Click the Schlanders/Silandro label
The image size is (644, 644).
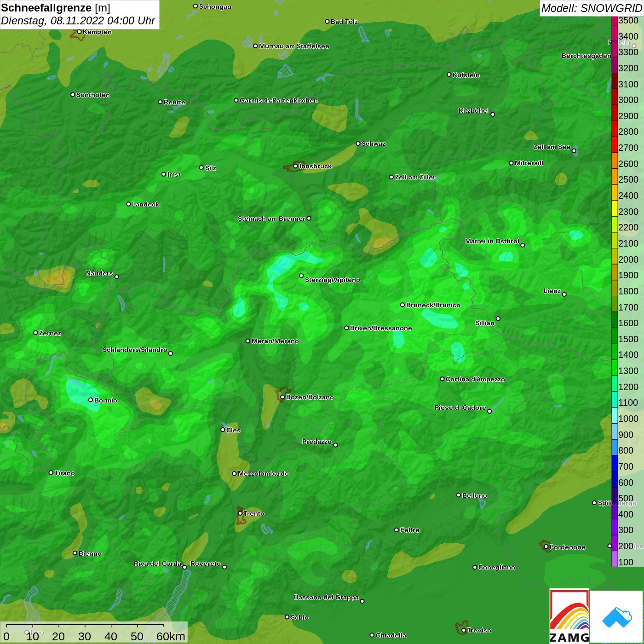135,350
